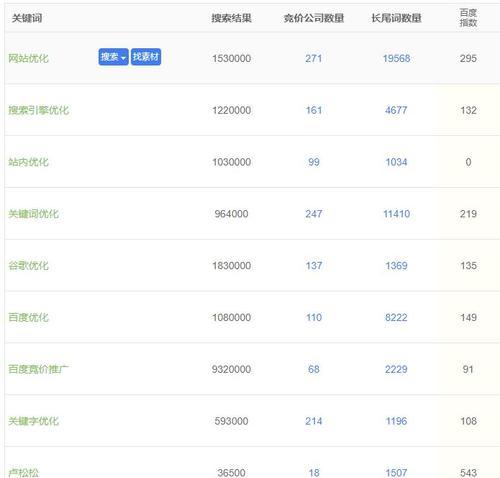Click the 竞价公司数量 column header
The height and width of the screenshot is (478, 500).
click(314, 18)
